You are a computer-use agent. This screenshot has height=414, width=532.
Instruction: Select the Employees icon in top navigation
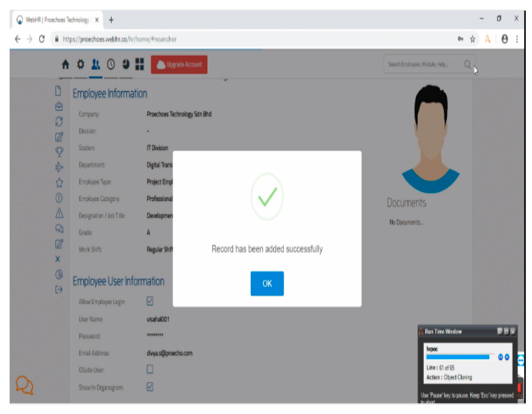[x=96, y=64]
